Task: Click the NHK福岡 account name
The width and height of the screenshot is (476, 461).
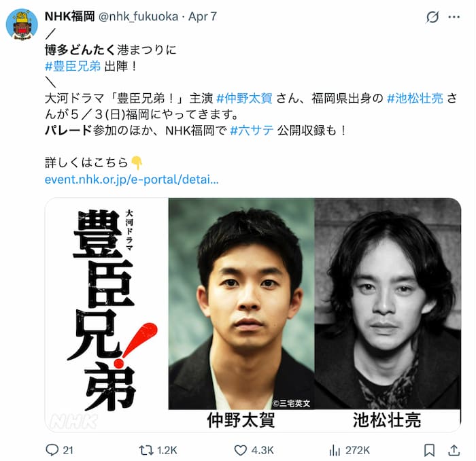Action: point(70,16)
